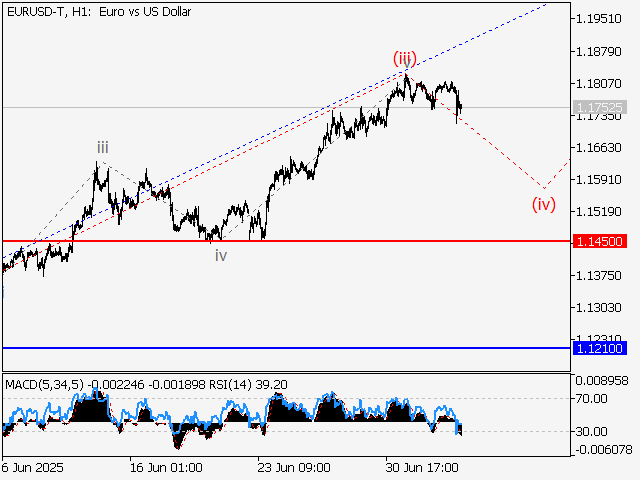
Task: Click the MACD(5,34,5) indicator label
Action: (x=45, y=383)
